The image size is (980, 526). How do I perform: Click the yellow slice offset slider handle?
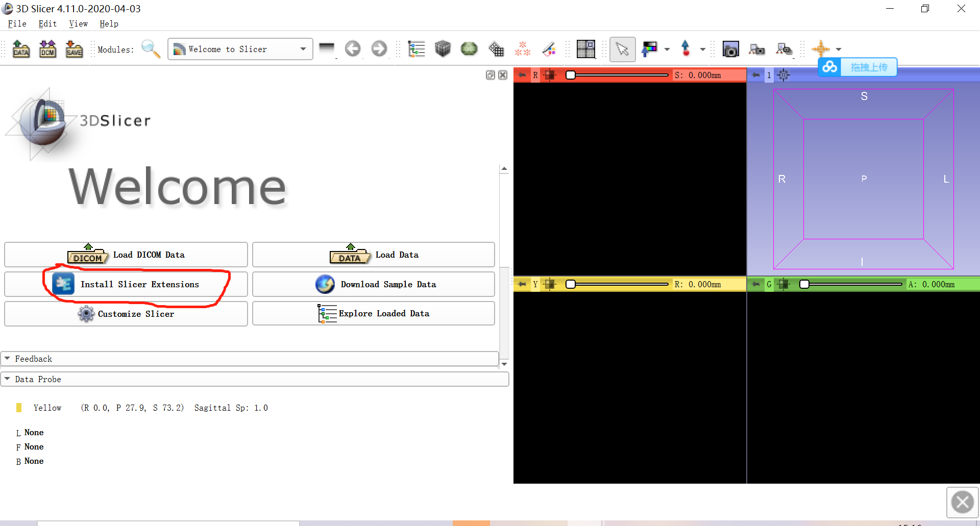(571, 284)
